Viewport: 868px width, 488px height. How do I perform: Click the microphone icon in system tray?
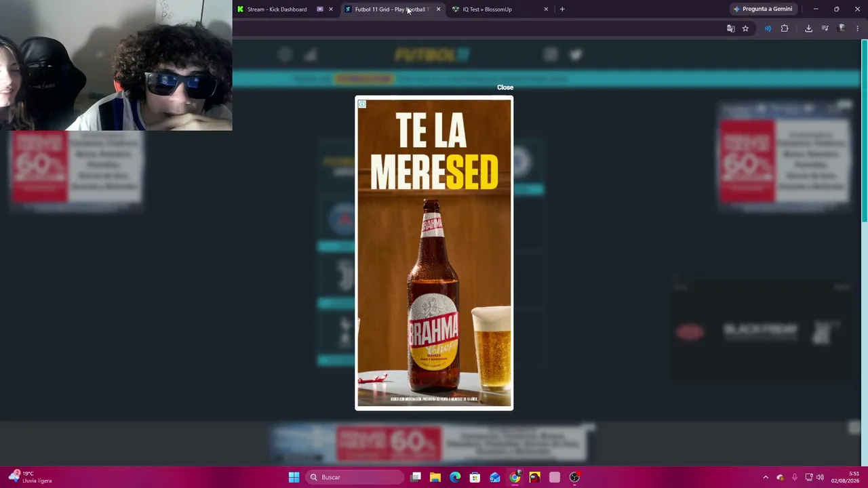tap(795, 477)
